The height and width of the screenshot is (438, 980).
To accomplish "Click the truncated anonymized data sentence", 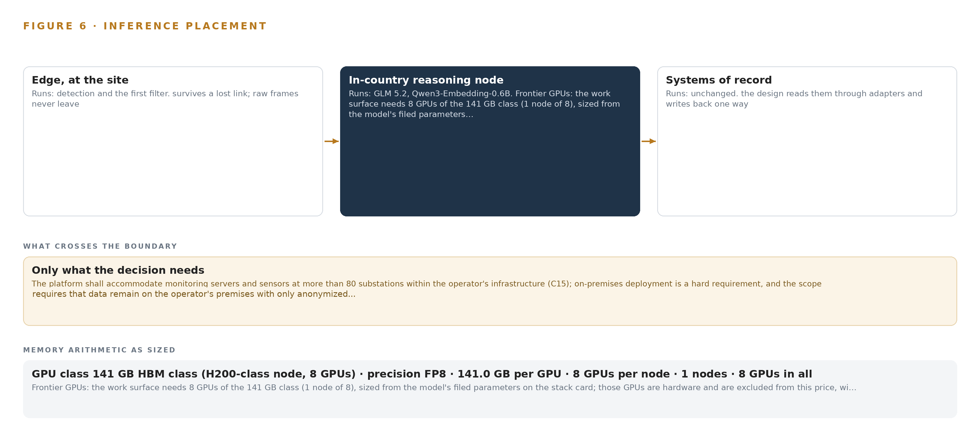I will coord(194,294).
